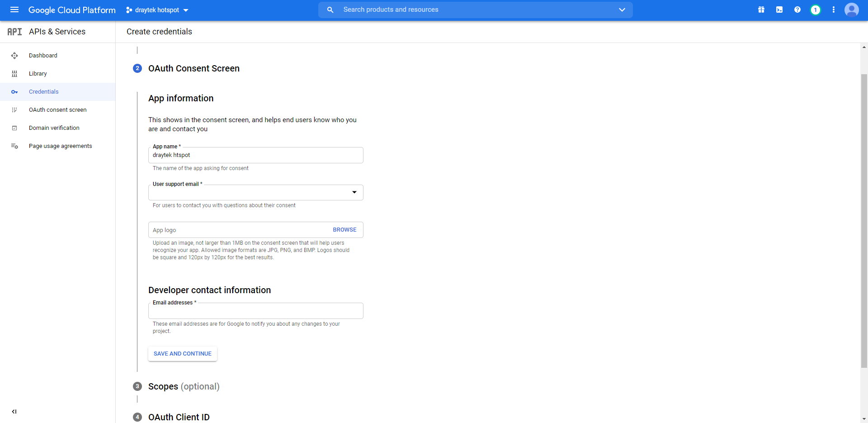Screen dimensions: 868x423
Task: Collapse the sidebar navigation panel
Action: pyautogui.click(x=14, y=412)
